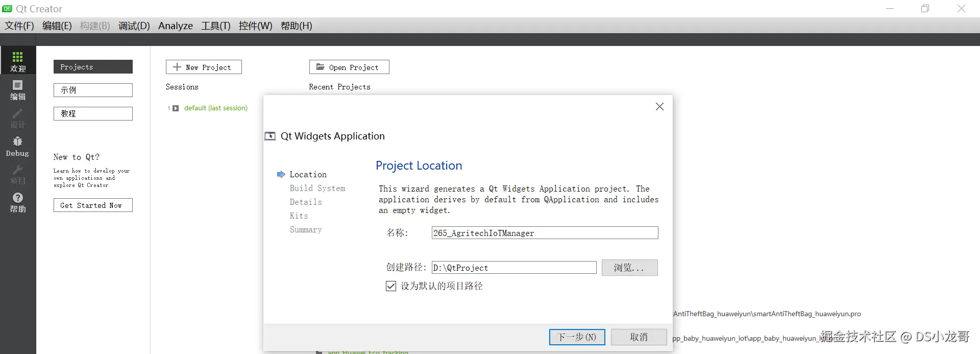This screenshot has width=980, height=354.
Task: Click the New to Qt? heading
Action: (77, 157)
